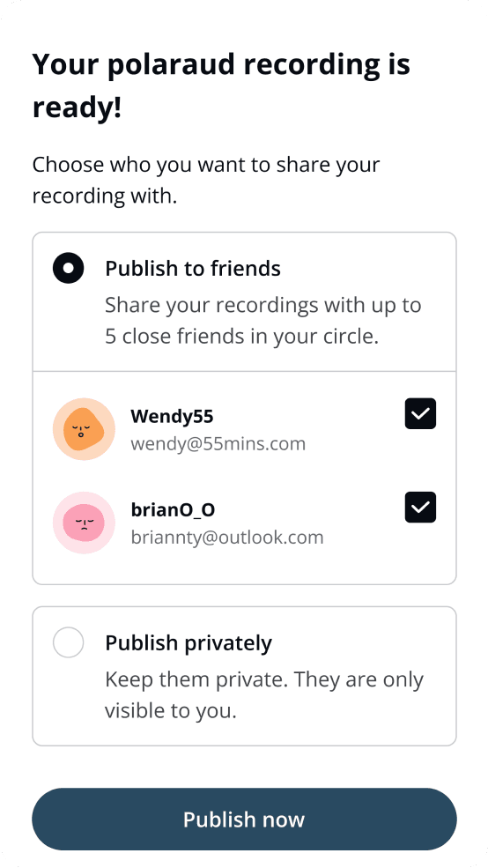The height and width of the screenshot is (868, 488).
Task: Select the Publish privately radio button
Action: 68,642
